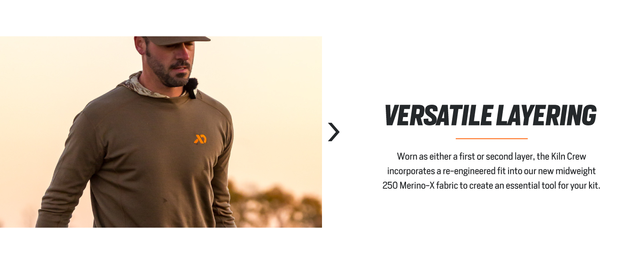
Task: Click the camo hood collar under the crew
Action: tap(141, 87)
